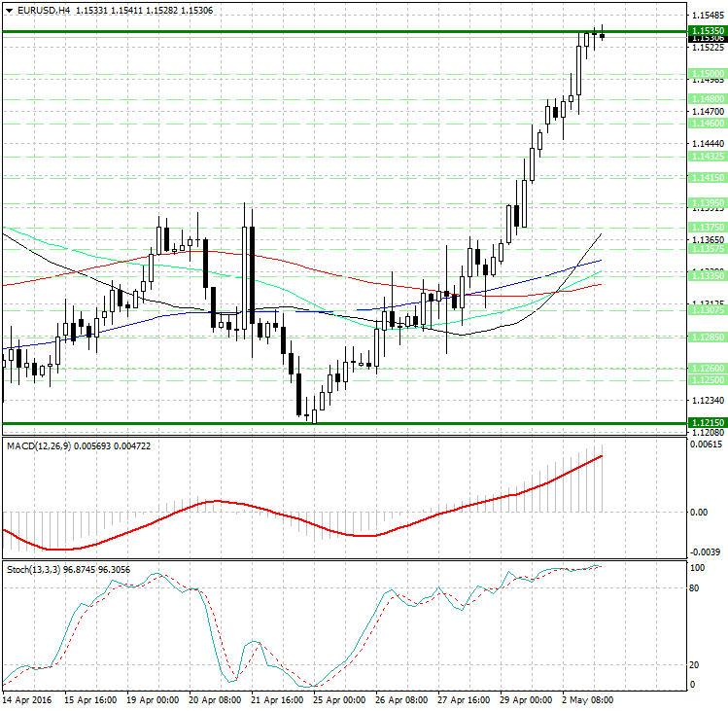Click the 25 Apr 00:00 time label
Image resolution: width=728 pixels, height=711 pixels.
(339, 700)
